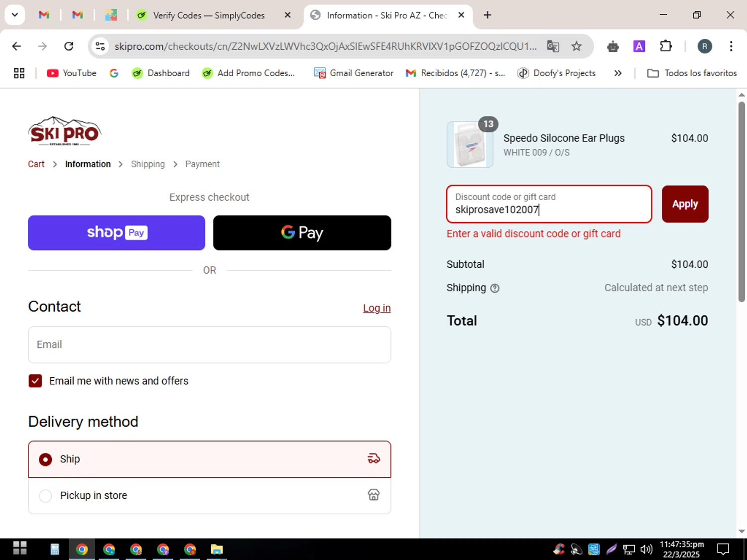Click Speedo Ear Plugs product thumbnail
This screenshot has height=560, width=747.
click(x=470, y=144)
